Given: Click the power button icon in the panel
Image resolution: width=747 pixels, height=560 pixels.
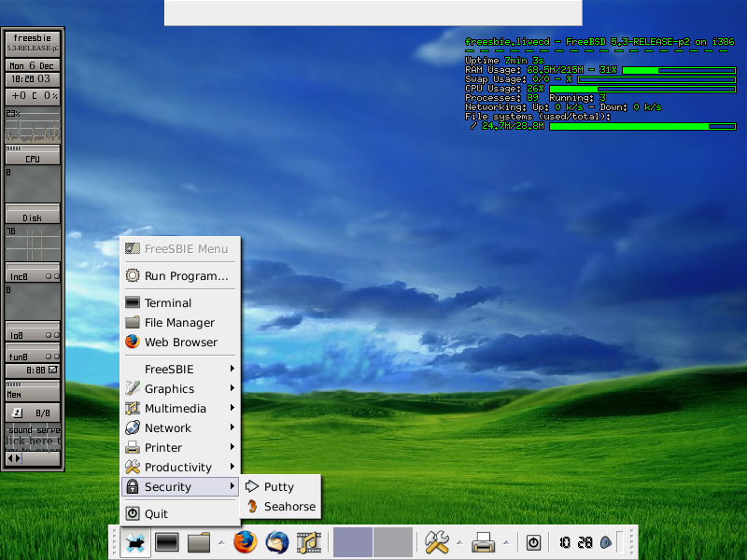Looking at the screenshot, I should pyautogui.click(x=533, y=542).
